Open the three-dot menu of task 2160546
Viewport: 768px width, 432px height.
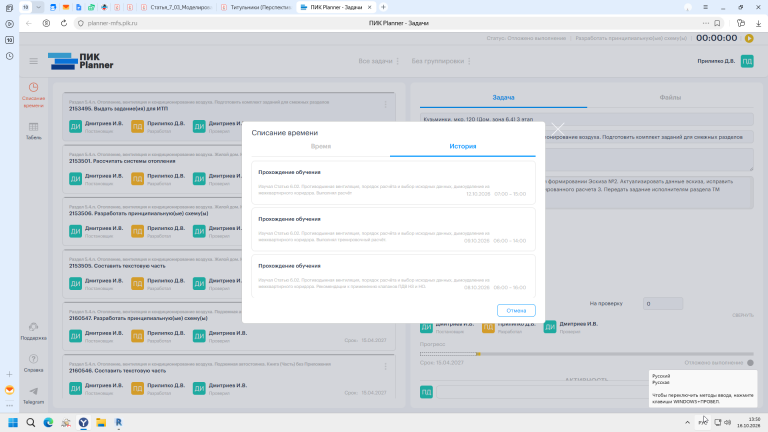(x=385, y=366)
